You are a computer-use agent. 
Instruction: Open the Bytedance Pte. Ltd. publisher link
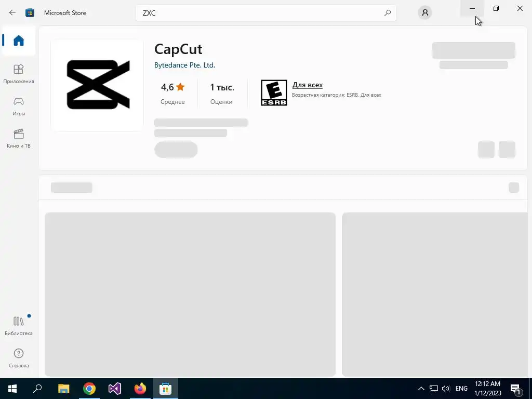[184, 65]
